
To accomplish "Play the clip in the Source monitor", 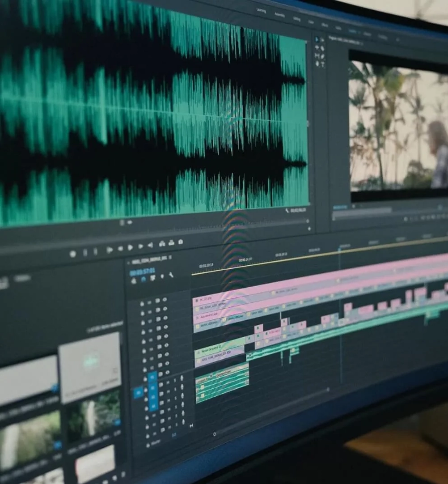I will [x=130, y=247].
